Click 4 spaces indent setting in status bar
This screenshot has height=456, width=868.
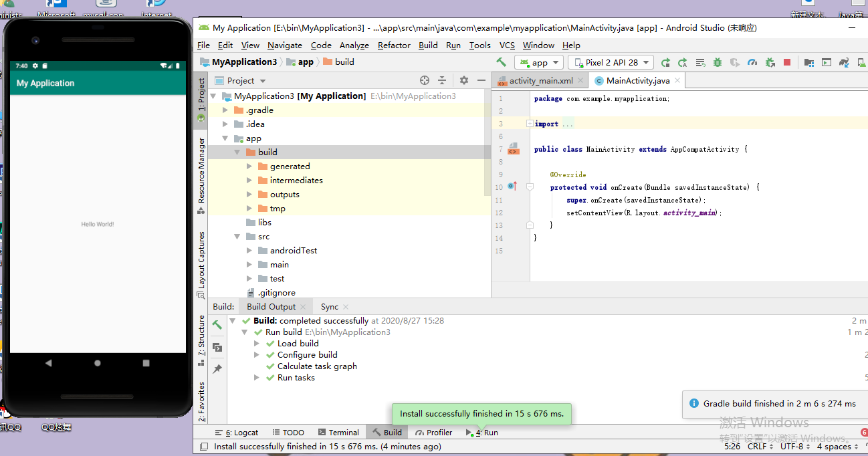click(x=837, y=446)
